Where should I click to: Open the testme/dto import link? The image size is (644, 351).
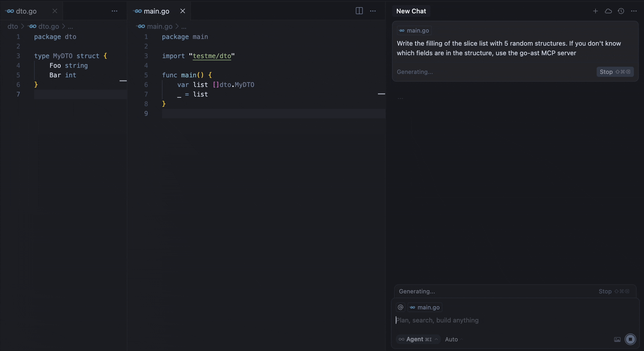[212, 56]
